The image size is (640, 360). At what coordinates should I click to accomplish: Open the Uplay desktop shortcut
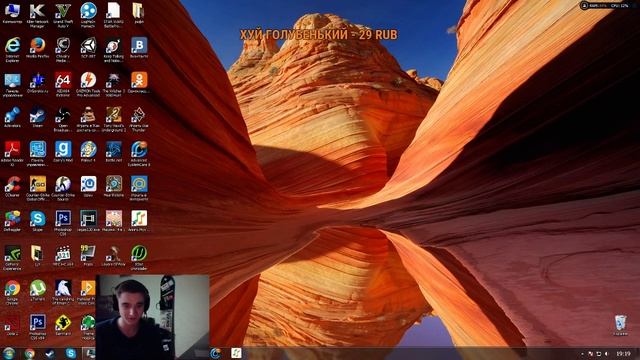point(88,187)
